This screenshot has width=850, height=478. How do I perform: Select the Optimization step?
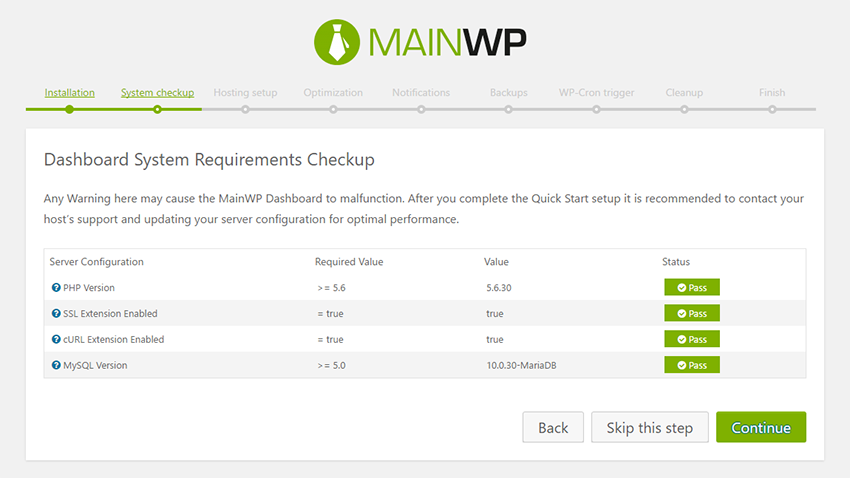333,93
